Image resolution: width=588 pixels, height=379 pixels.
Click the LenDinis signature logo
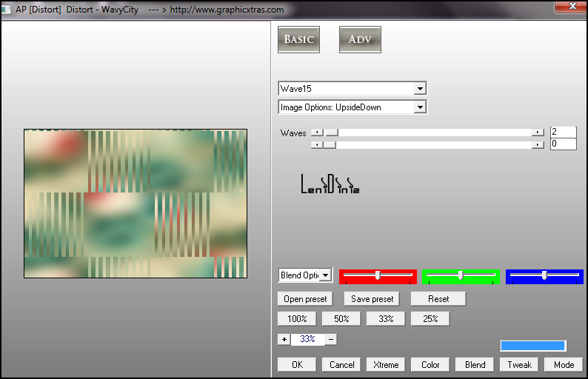(330, 183)
